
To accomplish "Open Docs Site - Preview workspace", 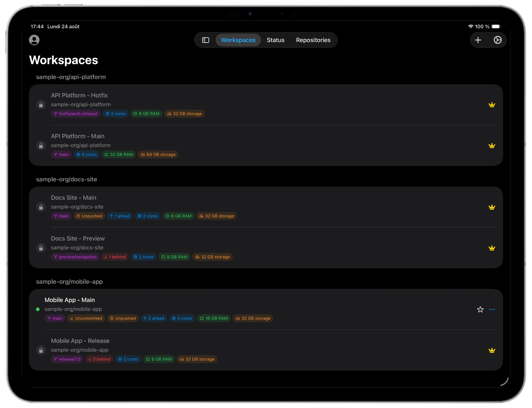I will coord(266,248).
